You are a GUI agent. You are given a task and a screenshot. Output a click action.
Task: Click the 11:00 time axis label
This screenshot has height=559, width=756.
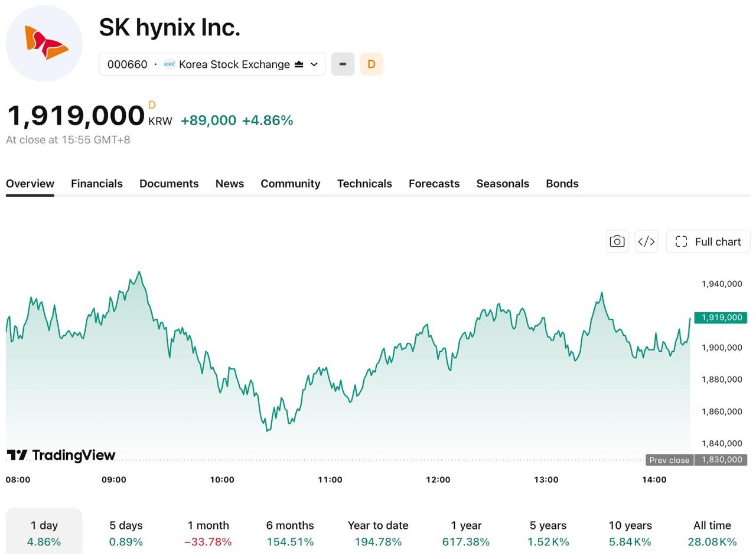[x=330, y=480]
